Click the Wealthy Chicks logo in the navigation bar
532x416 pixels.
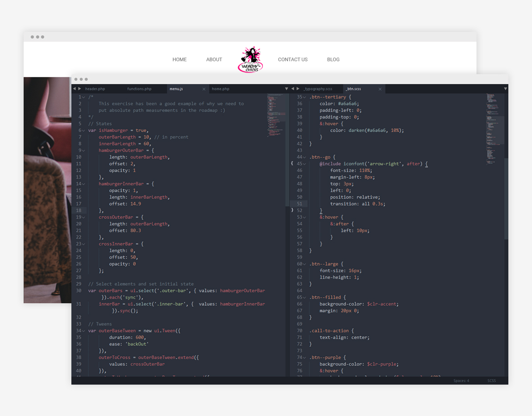[x=251, y=60]
